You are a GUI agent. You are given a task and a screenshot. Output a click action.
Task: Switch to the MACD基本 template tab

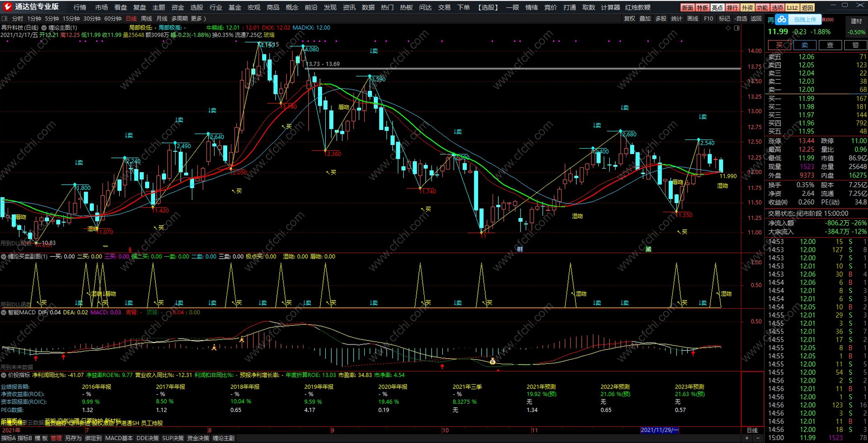tap(119, 438)
